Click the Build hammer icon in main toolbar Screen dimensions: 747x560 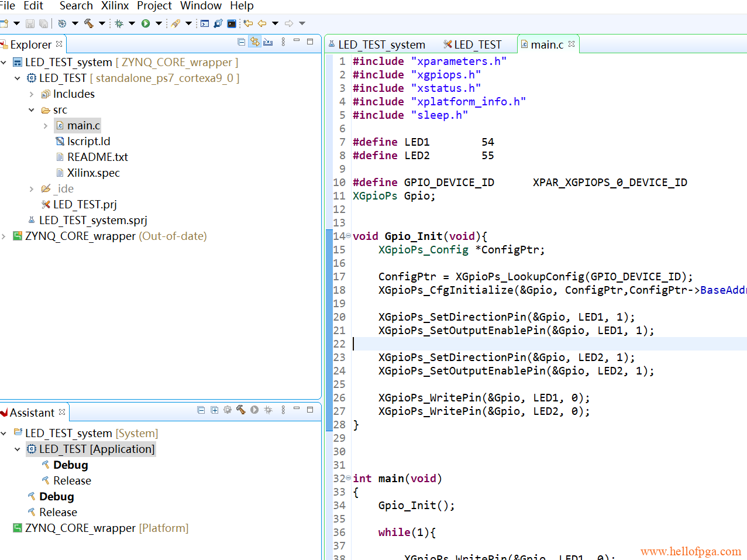pos(89,23)
